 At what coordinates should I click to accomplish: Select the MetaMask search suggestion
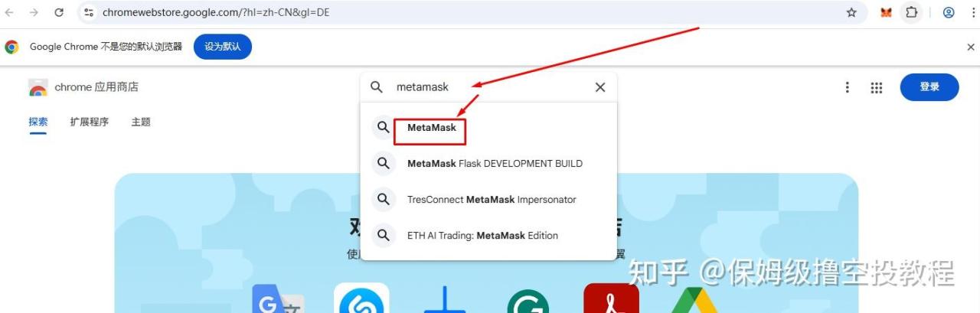pyautogui.click(x=488, y=128)
